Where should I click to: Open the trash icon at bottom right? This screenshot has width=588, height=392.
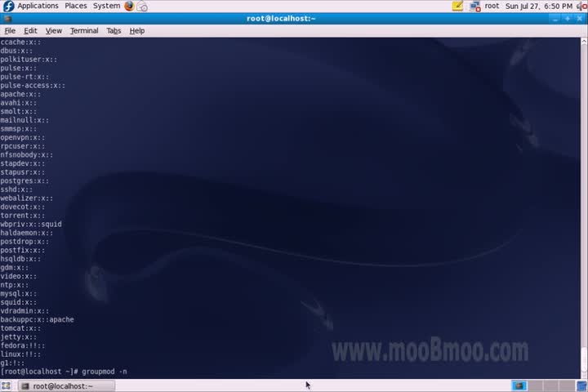point(582,385)
